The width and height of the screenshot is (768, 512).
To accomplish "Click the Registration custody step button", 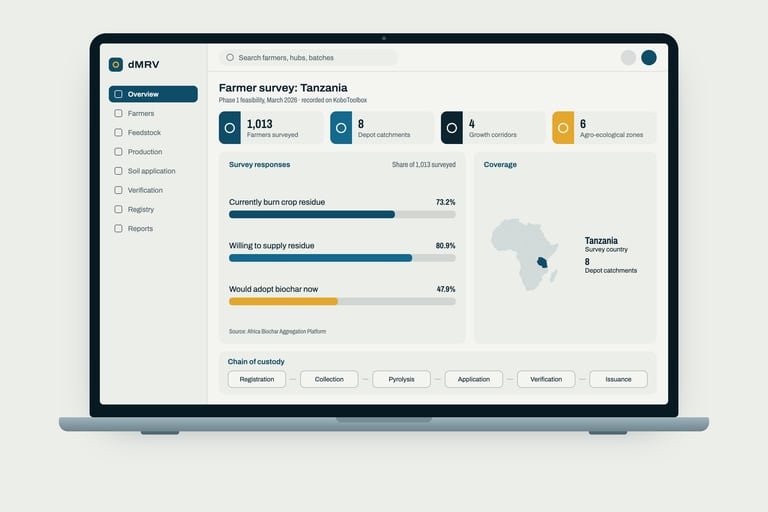I will tap(257, 379).
